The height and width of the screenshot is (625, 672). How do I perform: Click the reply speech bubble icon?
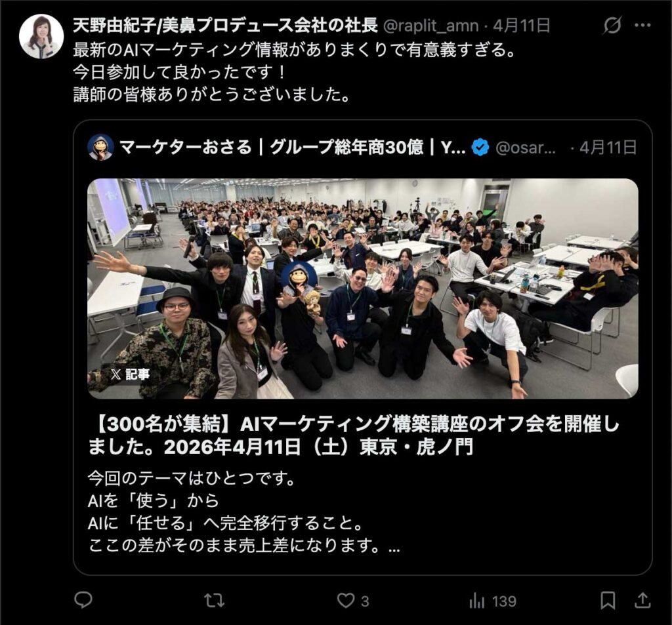[83, 600]
